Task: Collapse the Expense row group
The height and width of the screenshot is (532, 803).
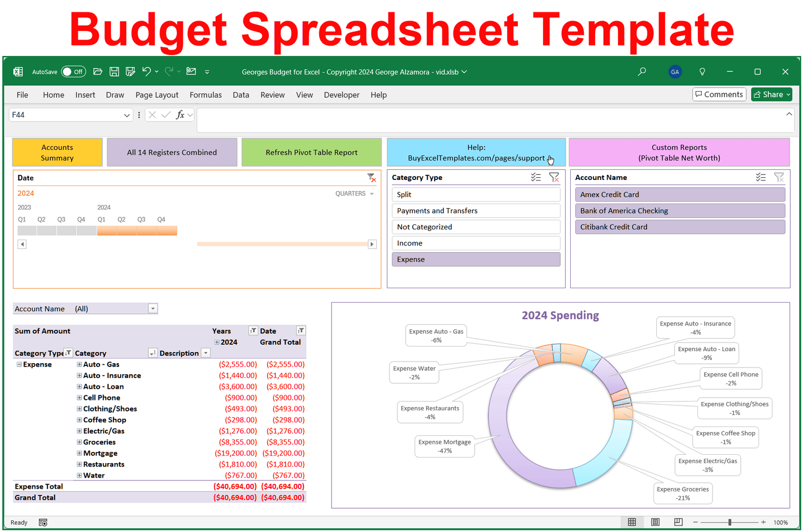Action: click(x=19, y=364)
